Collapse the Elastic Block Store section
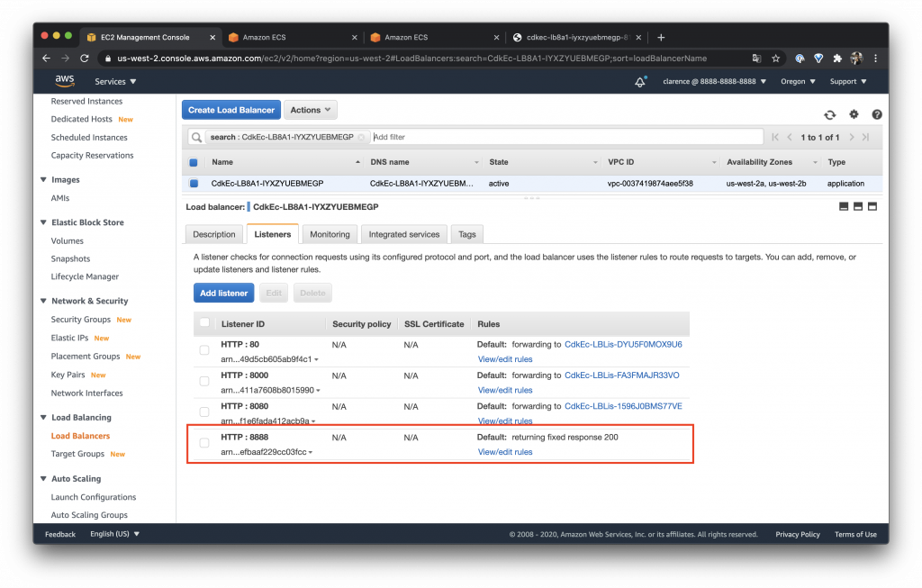 coord(43,222)
